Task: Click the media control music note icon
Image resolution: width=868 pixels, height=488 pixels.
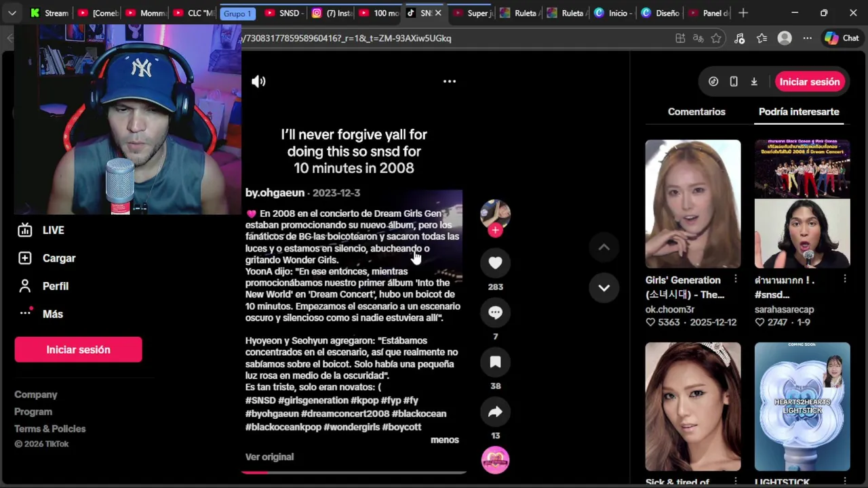Action: pos(739,39)
